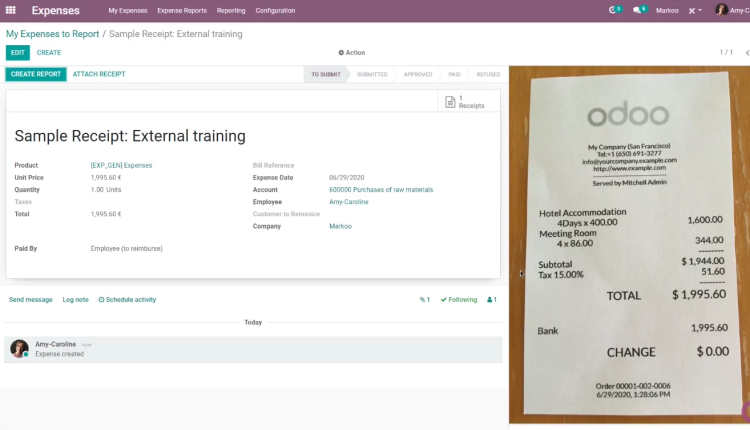Screen dimensions: 750x430
Task: Open Expense Reports menu
Action: click(182, 11)
